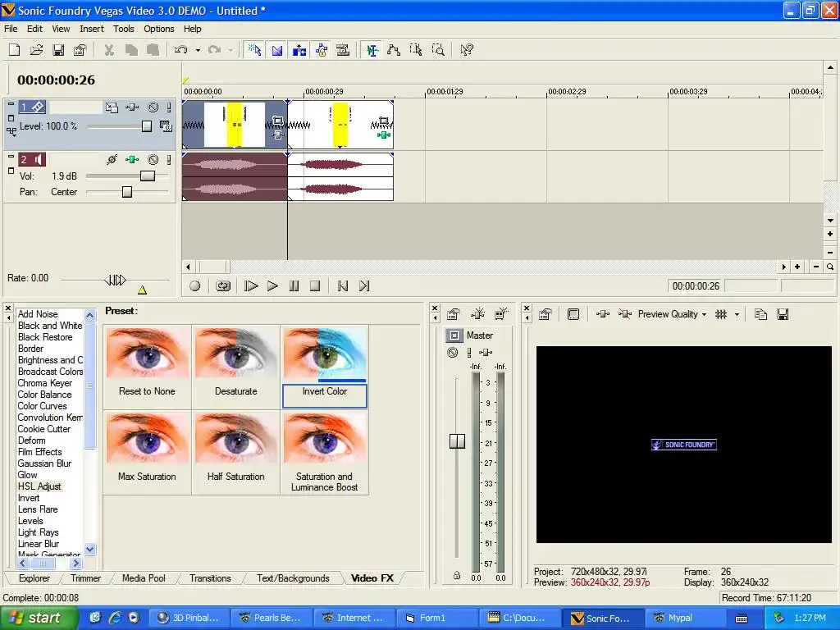The width and height of the screenshot is (840, 630).
Task: Select the Zoom Edit tool
Action: pyautogui.click(x=438, y=50)
